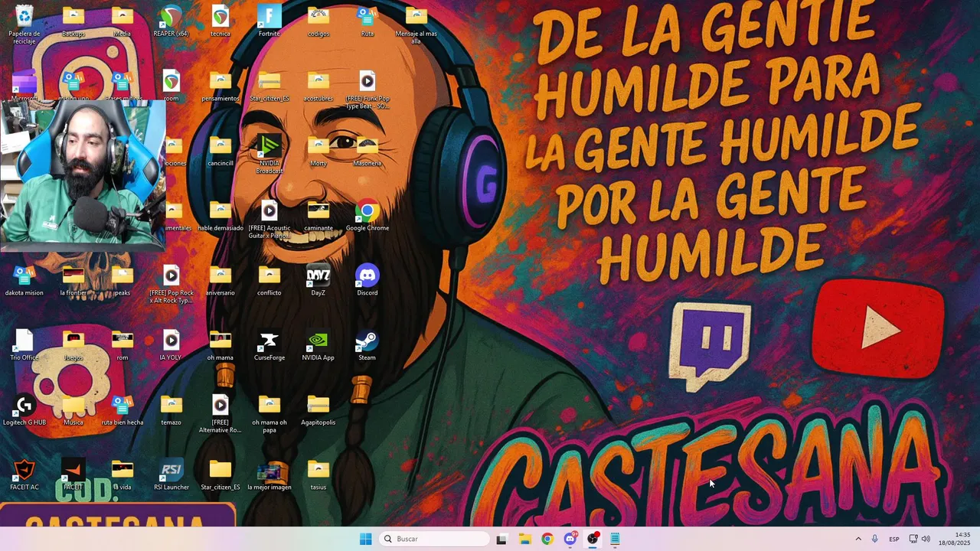Open the Windows Start menu
The height and width of the screenshot is (551, 980).
pyautogui.click(x=366, y=539)
